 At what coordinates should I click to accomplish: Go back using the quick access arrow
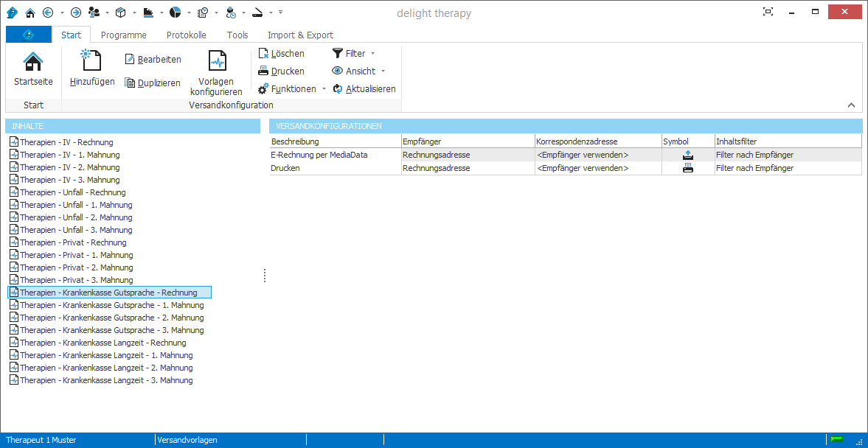point(48,13)
